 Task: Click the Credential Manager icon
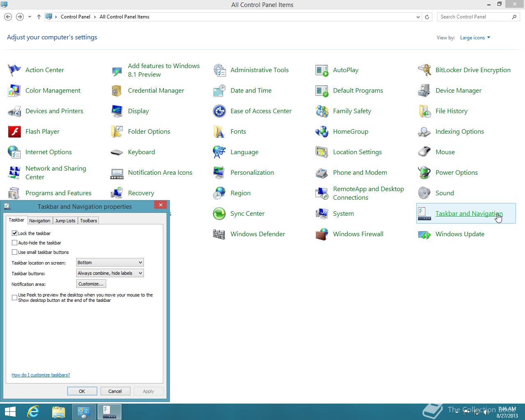[117, 91]
